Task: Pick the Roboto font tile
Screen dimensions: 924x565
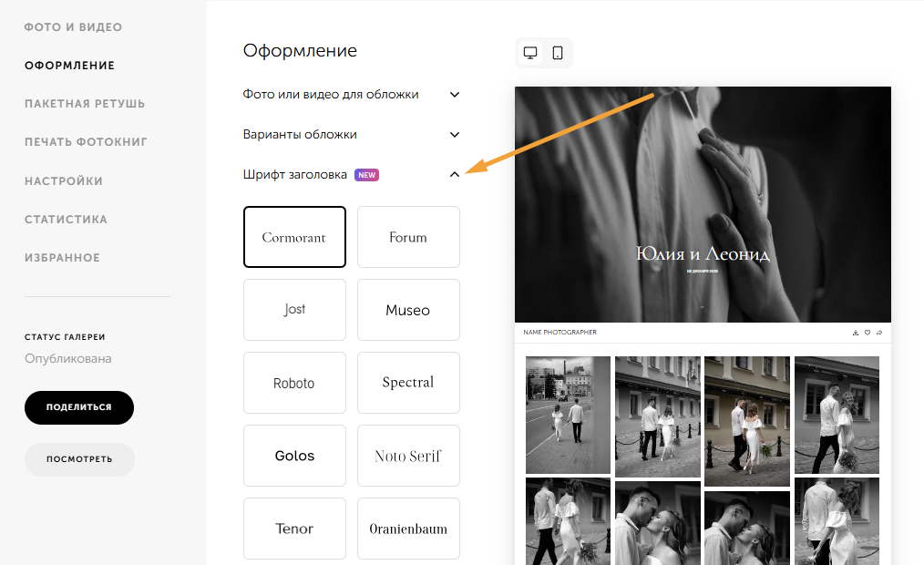Action: (x=294, y=383)
